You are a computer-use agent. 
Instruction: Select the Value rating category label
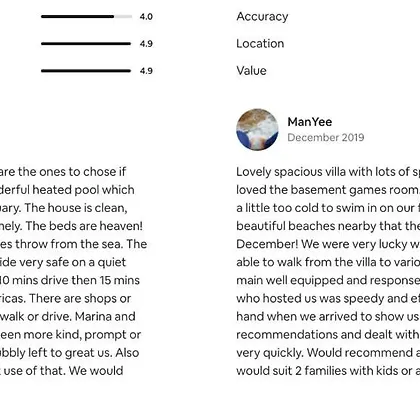(251, 71)
